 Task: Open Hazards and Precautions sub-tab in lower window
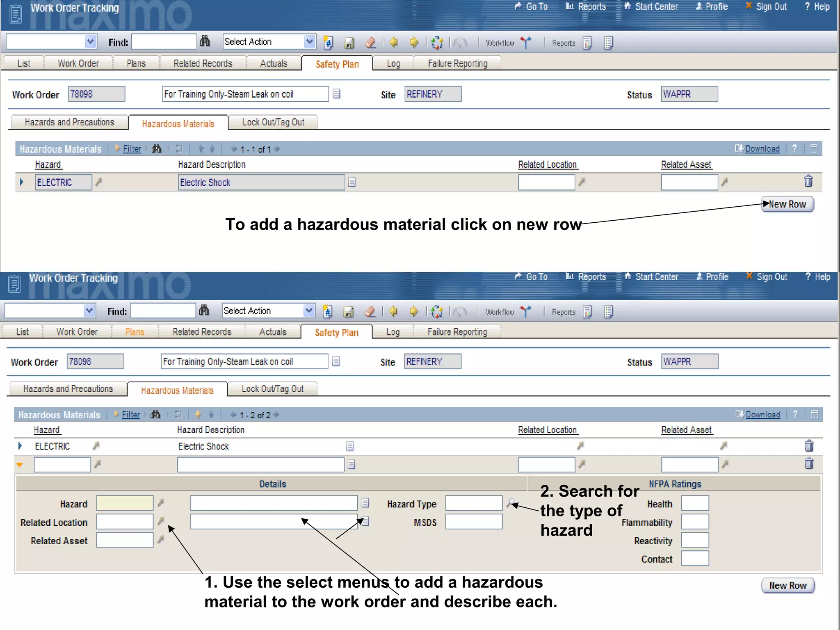coord(68,388)
